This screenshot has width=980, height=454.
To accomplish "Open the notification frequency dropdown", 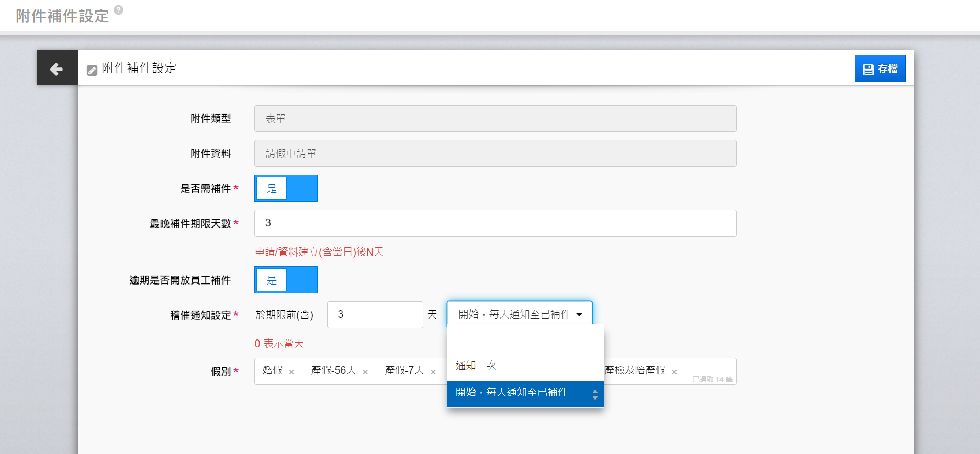I will coord(519,314).
